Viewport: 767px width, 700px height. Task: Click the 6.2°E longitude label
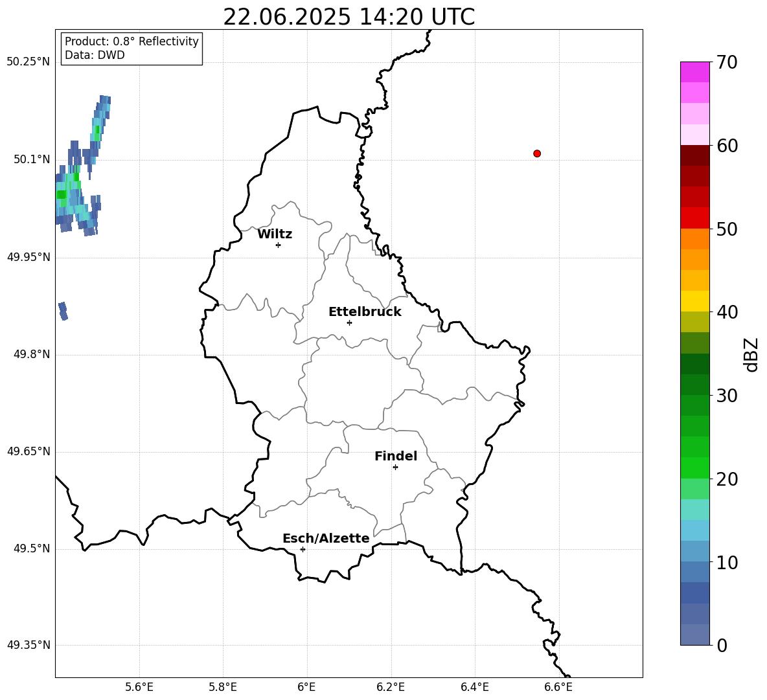point(391,687)
